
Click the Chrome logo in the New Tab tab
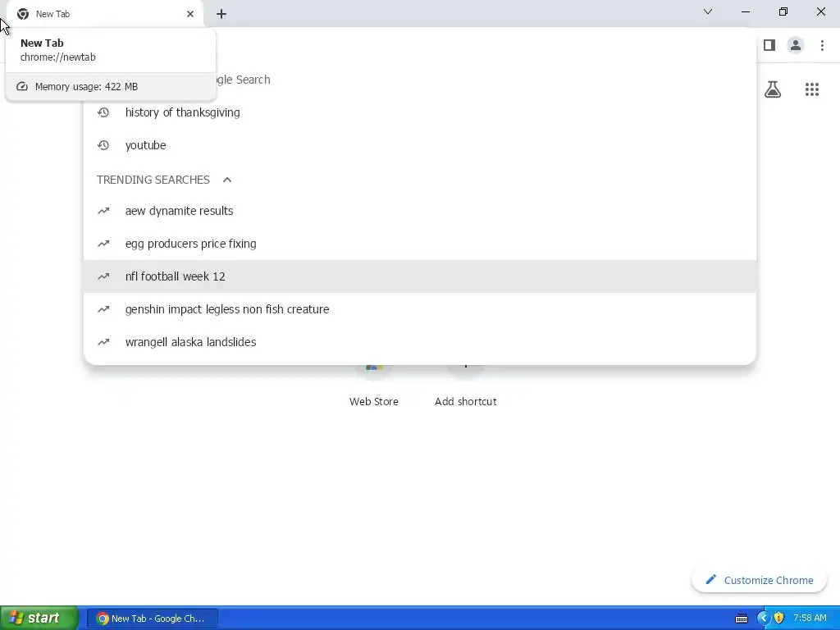22,14
